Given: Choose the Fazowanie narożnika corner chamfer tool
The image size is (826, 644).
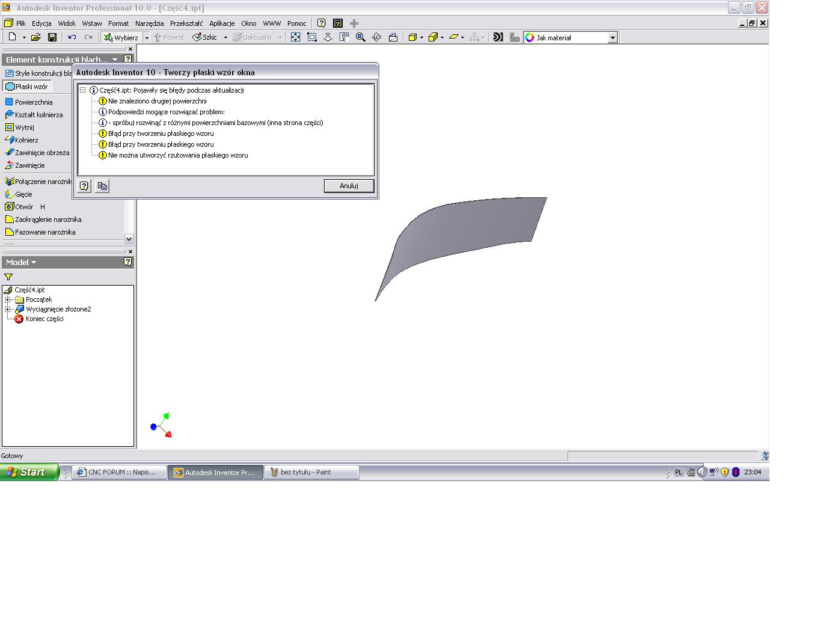Looking at the screenshot, I should pos(40,232).
